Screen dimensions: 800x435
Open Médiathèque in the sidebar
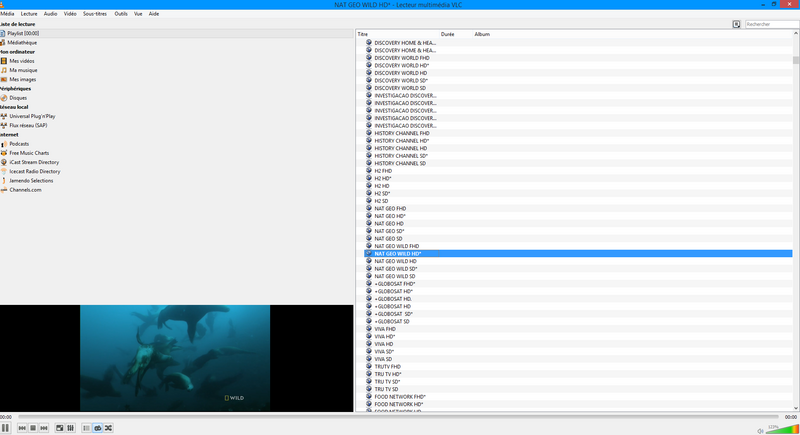(22, 43)
